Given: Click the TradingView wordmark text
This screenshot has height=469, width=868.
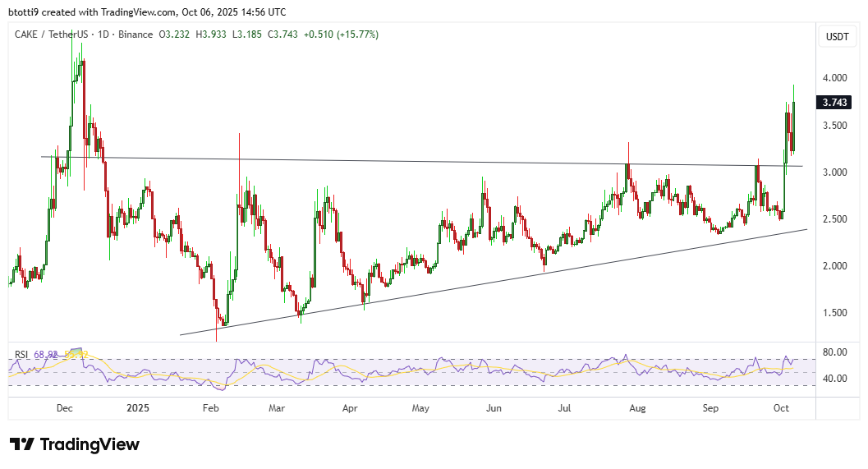Looking at the screenshot, I should (90, 444).
